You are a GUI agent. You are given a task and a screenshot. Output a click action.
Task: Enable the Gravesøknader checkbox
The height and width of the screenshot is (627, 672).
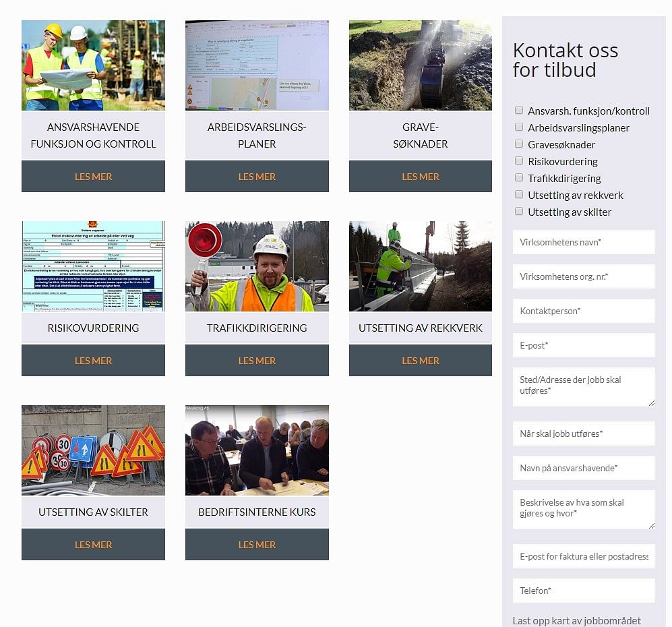click(519, 144)
